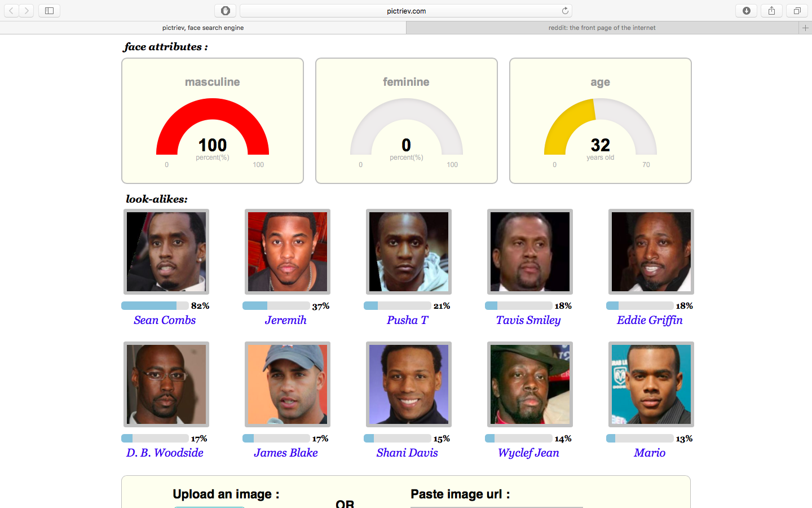Go back with Safari's back arrow
The image size is (812, 508).
(x=11, y=11)
